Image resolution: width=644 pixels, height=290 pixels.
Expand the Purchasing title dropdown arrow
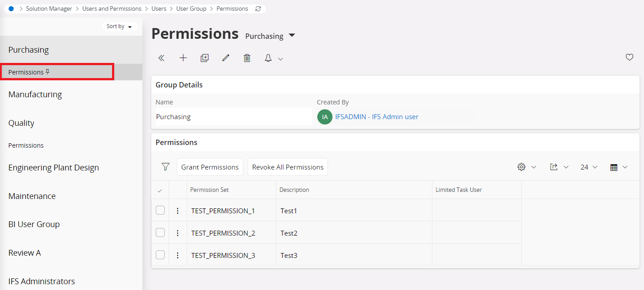[292, 35]
